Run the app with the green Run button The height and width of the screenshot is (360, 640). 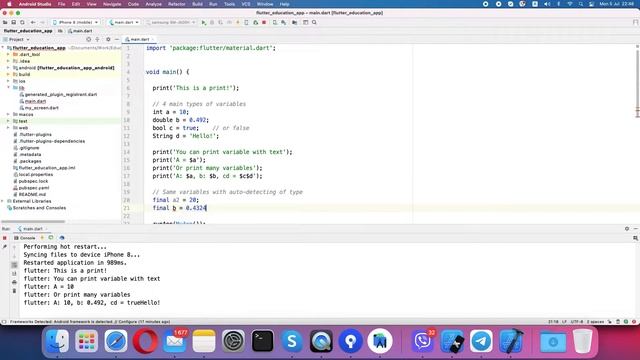(204, 22)
